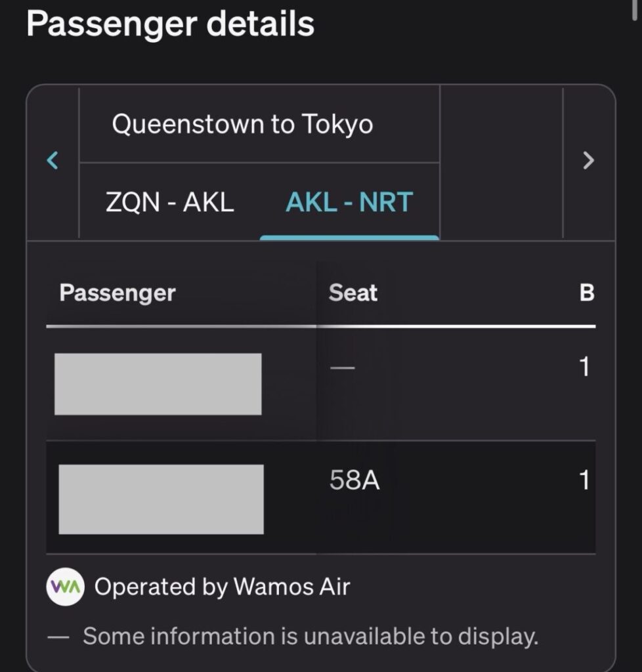Click the seat number 58A
Image resolution: width=642 pixels, height=672 pixels.
click(x=354, y=481)
